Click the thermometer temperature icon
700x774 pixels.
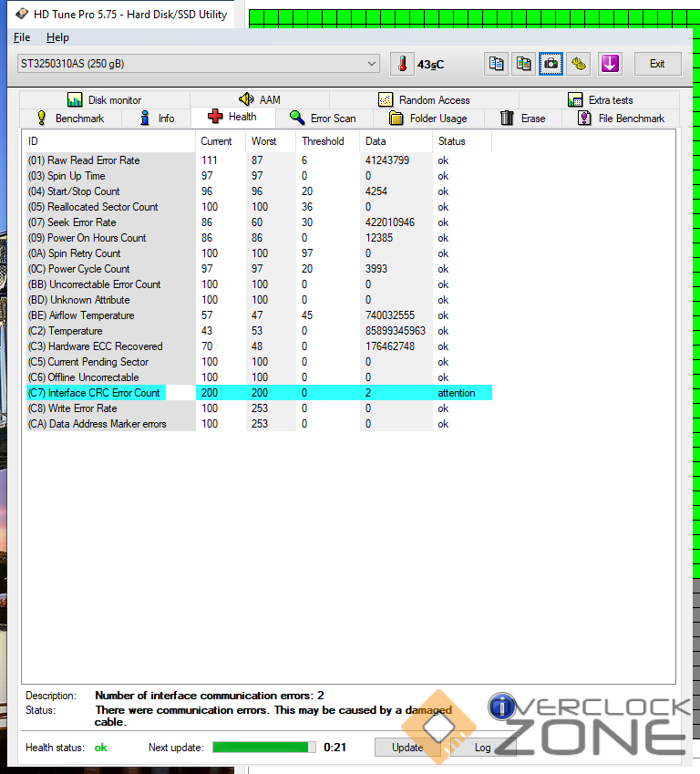(402, 64)
